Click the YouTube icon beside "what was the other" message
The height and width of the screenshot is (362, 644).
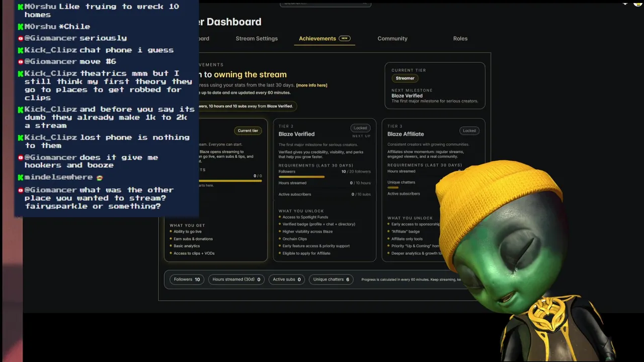click(x=21, y=191)
